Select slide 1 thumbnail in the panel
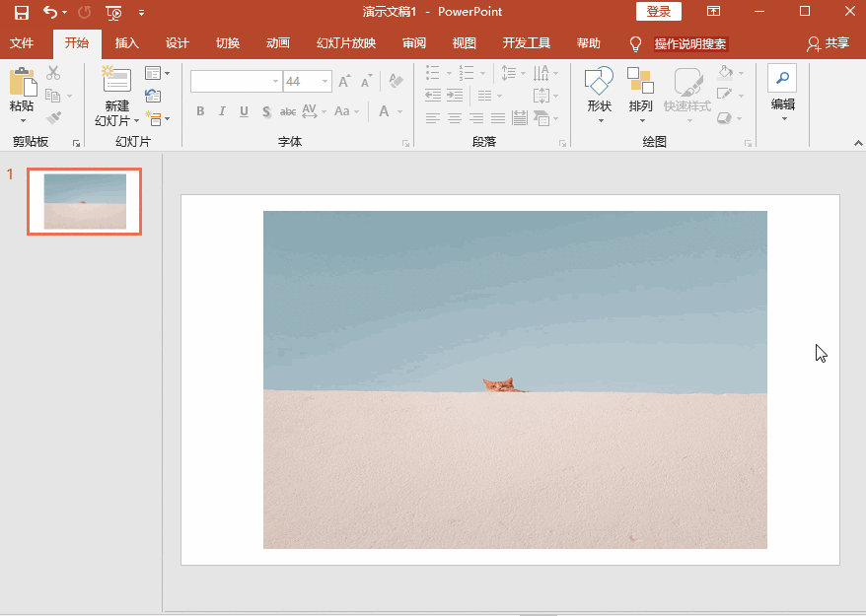 coord(85,201)
